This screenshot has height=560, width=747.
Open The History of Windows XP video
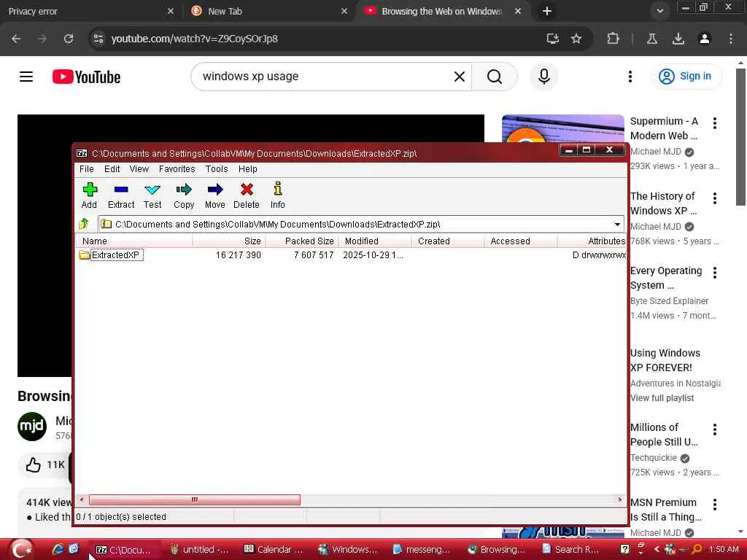click(x=663, y=203)
